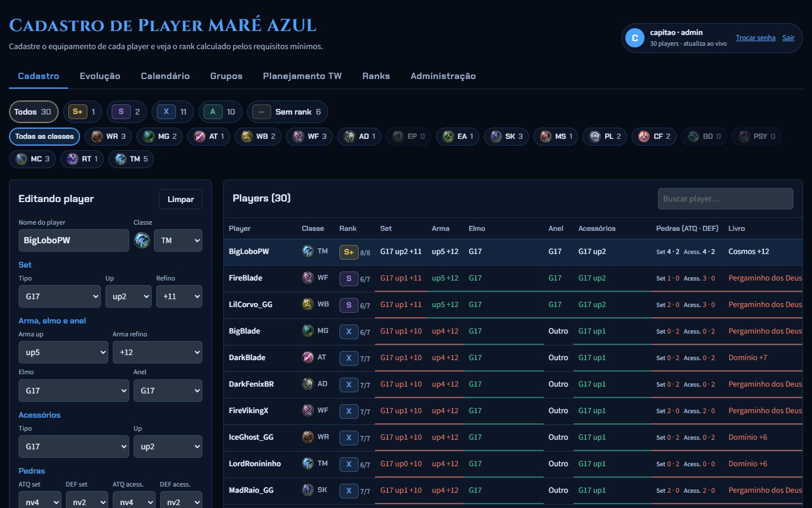
Task: Filter players by EA class chip
Action: (x=457, y=137)
